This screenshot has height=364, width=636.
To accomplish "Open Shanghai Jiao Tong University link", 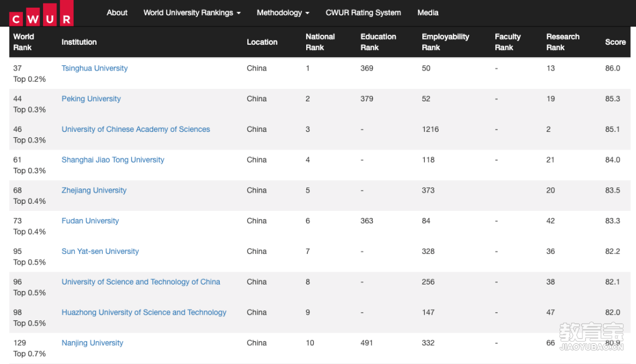I will (112, 160).
